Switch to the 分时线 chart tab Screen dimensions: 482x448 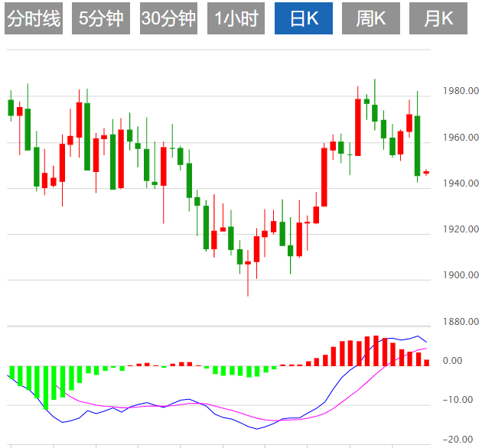click(x=34, y=18)
